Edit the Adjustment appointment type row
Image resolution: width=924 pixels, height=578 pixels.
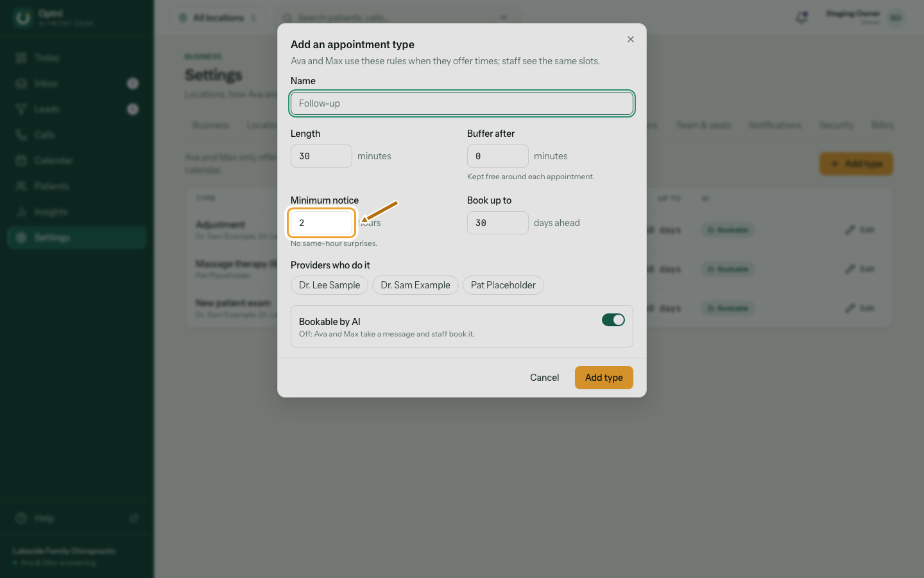[860, 230]
